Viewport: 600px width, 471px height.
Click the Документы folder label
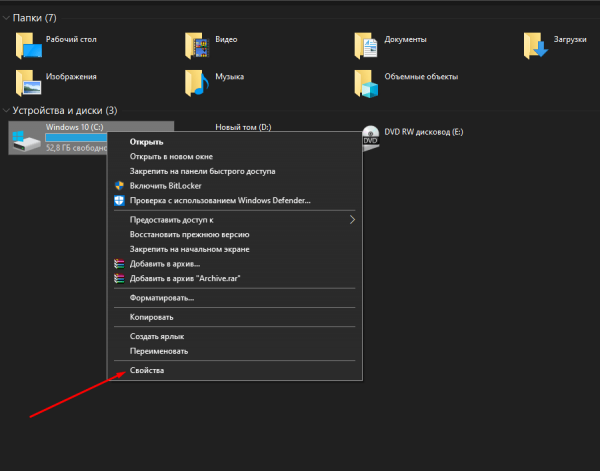405,39
